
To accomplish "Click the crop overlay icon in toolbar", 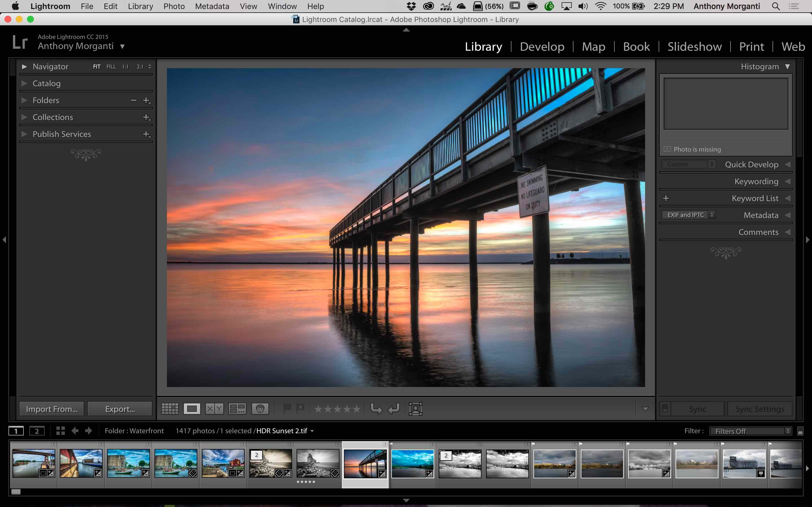I will (416, 408).
